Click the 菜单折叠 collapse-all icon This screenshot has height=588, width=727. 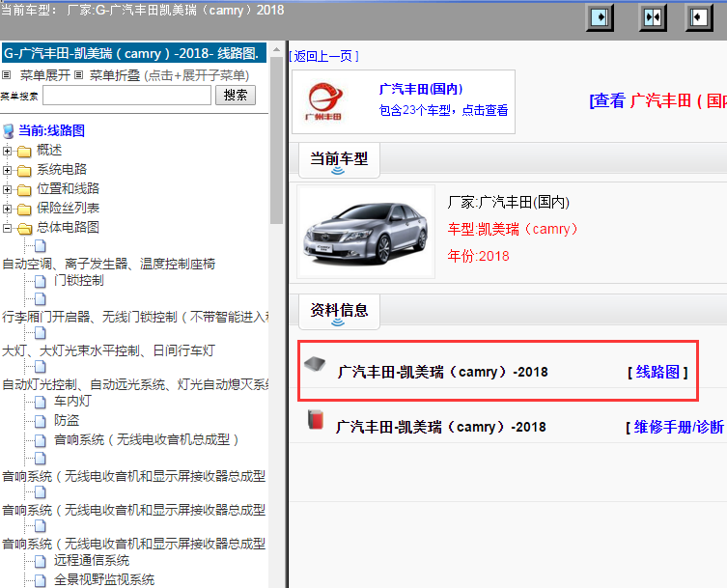tap(79, 74)
